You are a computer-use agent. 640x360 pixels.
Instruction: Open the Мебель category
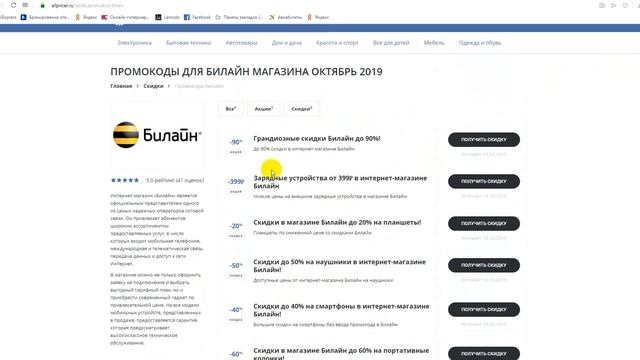pyautogui.click(x=434, y=43)
